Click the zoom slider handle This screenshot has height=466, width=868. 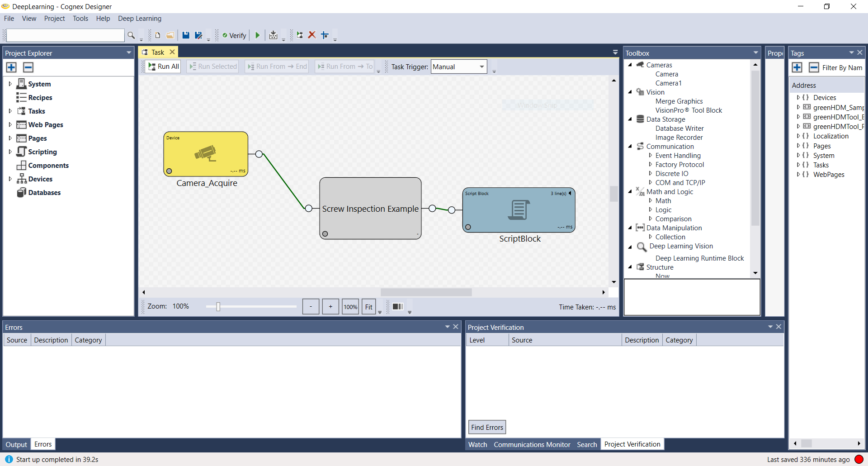218,307
